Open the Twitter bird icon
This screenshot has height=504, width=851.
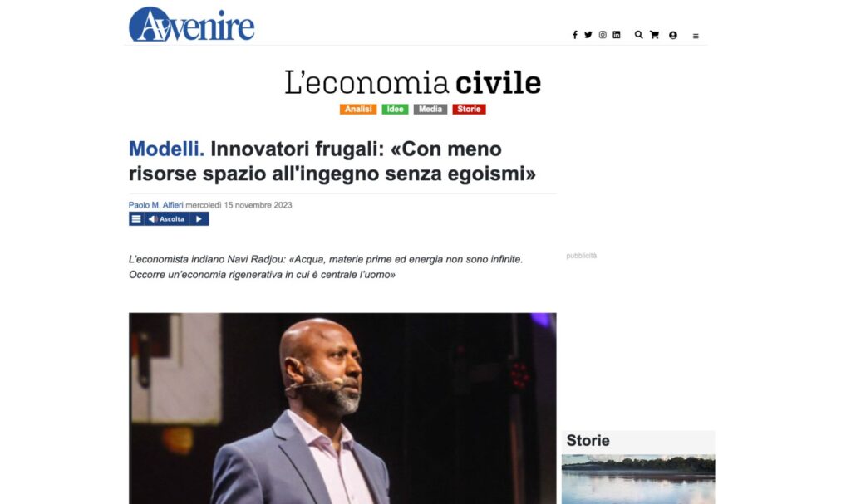588,35
